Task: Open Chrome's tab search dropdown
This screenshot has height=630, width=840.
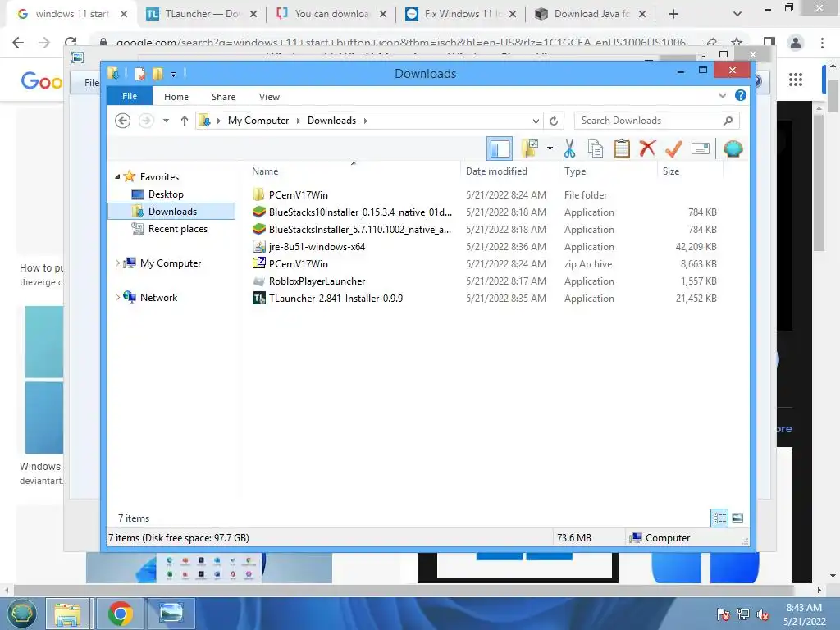Action: tap(737, 14)
